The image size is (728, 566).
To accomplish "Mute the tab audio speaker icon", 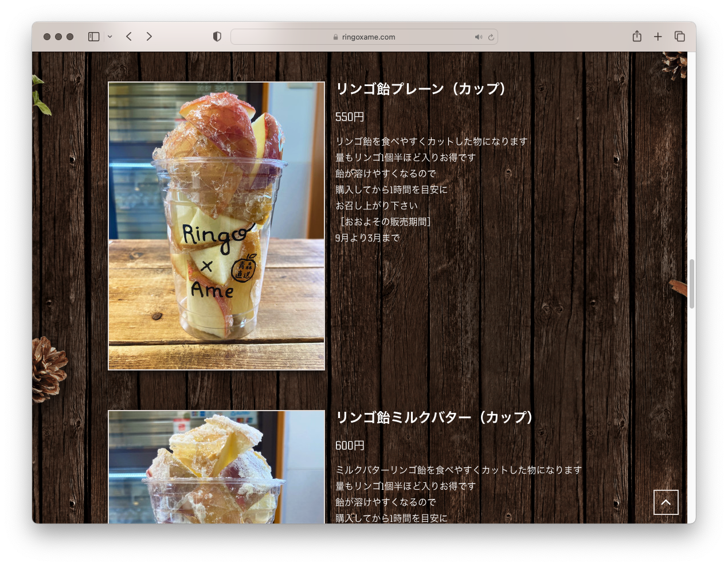I will 478,37.
